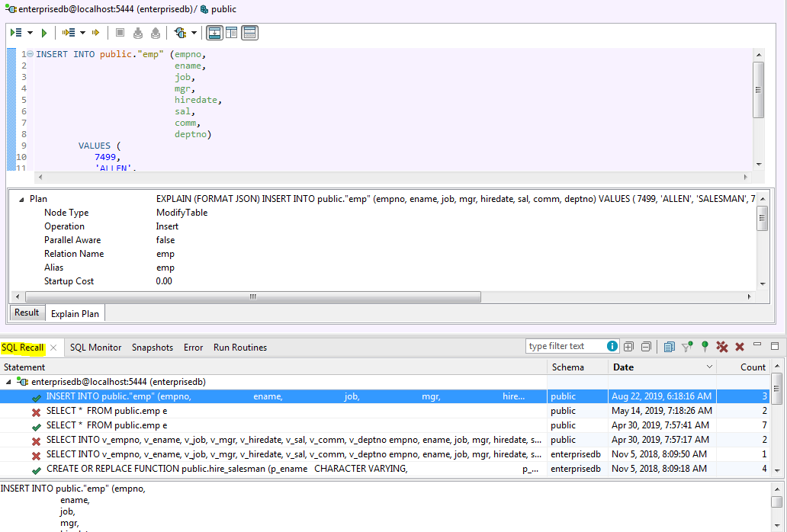Viewport: 787px width, 532px height.
Task: Click the public schema breadcrumb at top
Action: (x=219, y=9)
